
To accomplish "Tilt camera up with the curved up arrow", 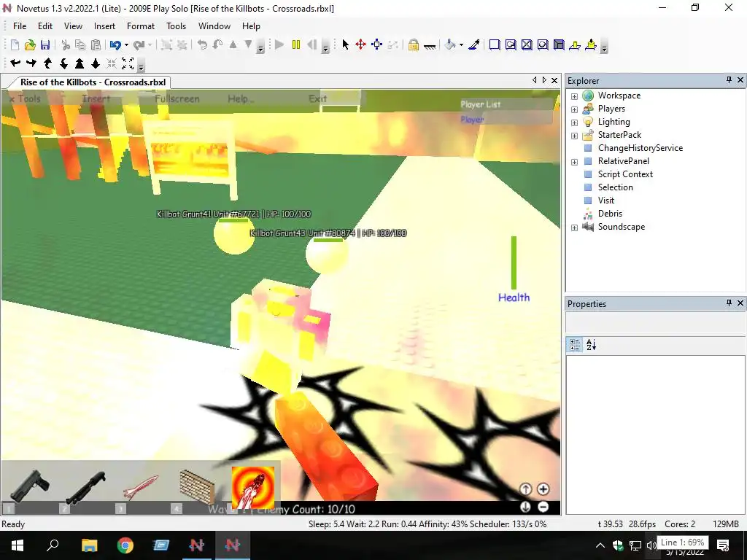I will click(47, 63).
